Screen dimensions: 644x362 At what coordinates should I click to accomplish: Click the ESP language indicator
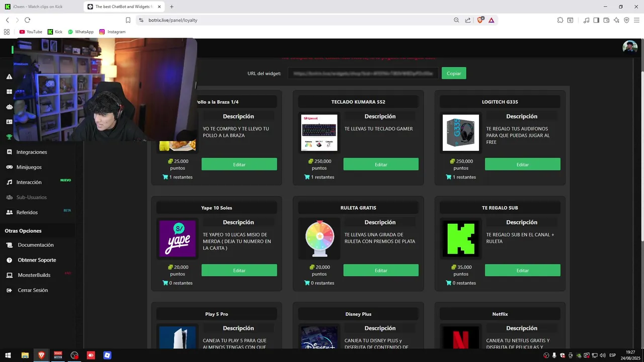612,355
